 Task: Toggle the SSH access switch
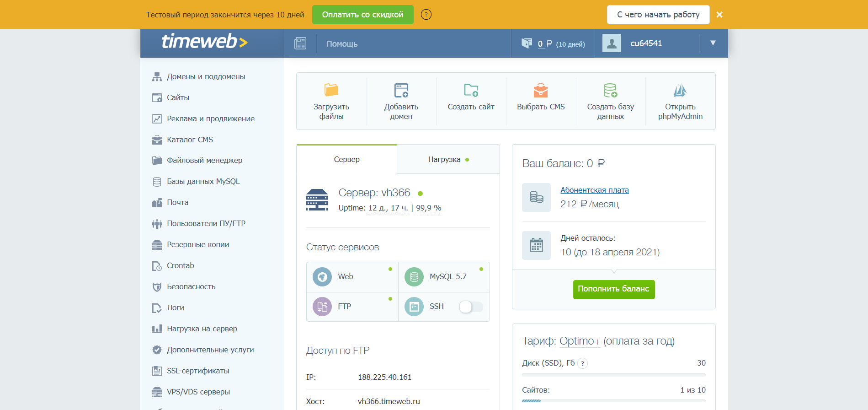[x=471, y=307]
